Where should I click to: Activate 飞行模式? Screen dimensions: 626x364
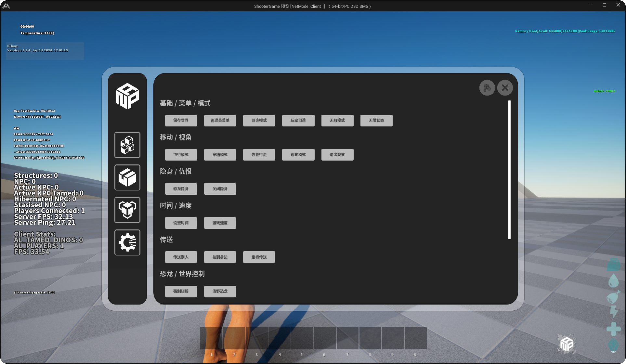(181, 155)
